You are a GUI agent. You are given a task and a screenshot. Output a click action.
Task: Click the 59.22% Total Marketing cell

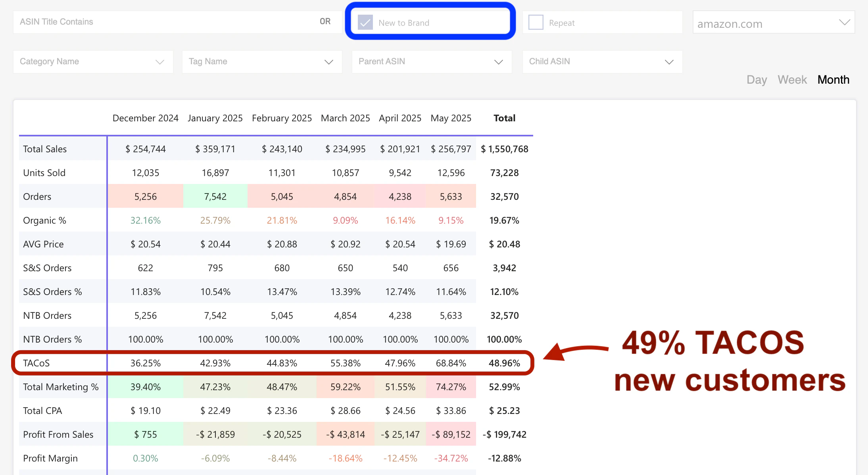[345, 387]
